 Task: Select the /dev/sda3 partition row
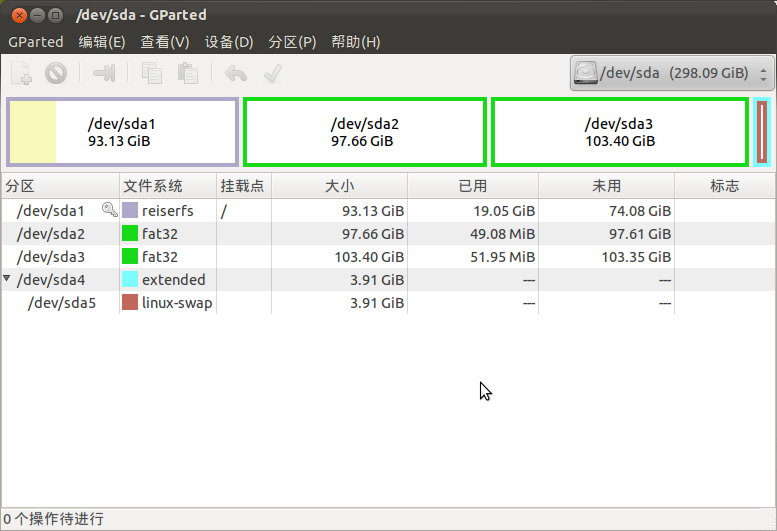pos(388,257)
